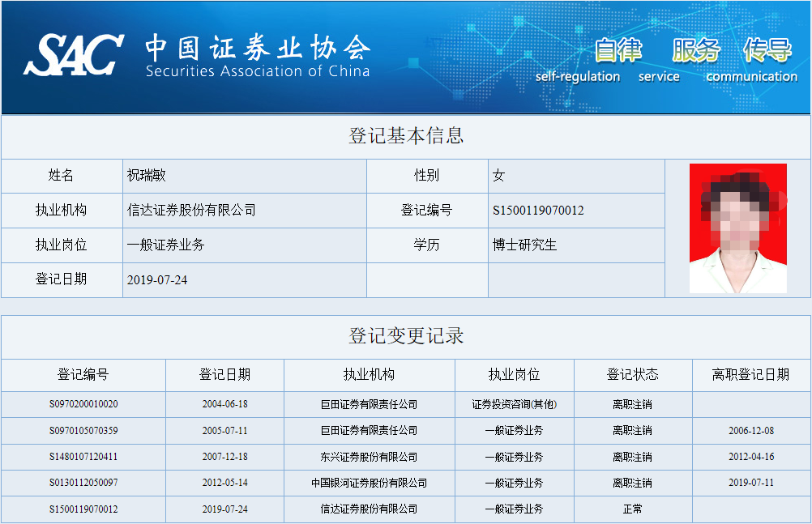Image resolution: width=812 pixels, height=524 pixels.
Task: Select 2019-07-24 in the basic info table
Action: (x=157, y=280)
